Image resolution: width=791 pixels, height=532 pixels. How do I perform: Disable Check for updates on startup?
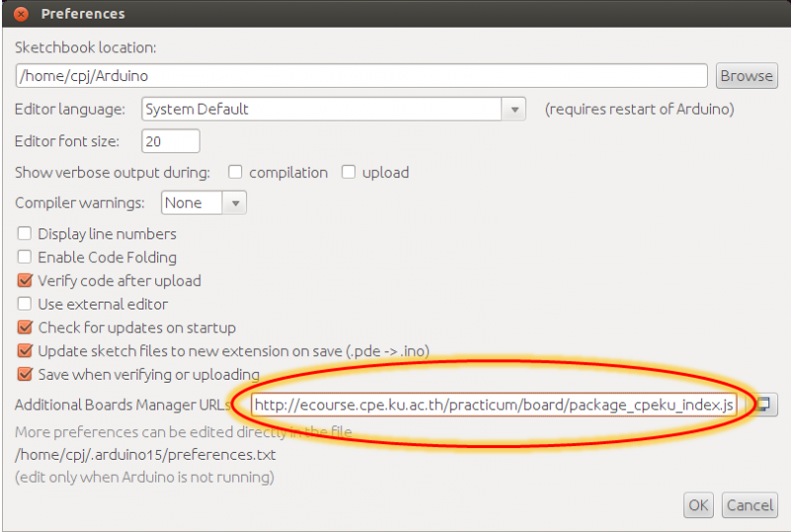pyautogui.click(x=25, y=327)
